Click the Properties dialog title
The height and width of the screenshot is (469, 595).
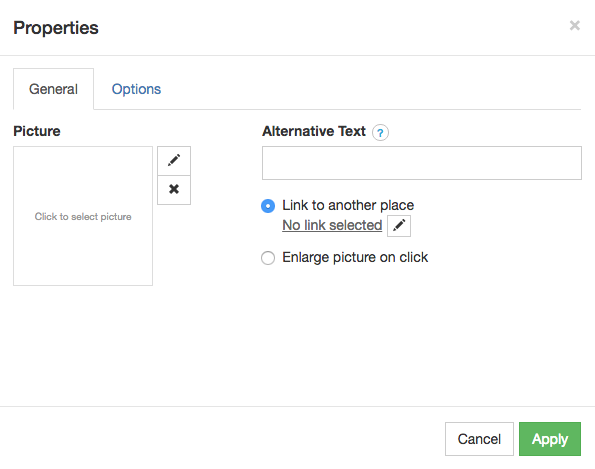click(x=56, y=28)
